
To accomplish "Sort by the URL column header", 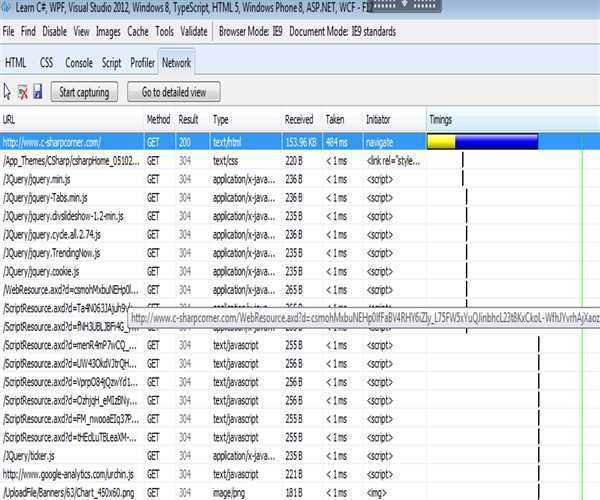I will click(12, 119).
